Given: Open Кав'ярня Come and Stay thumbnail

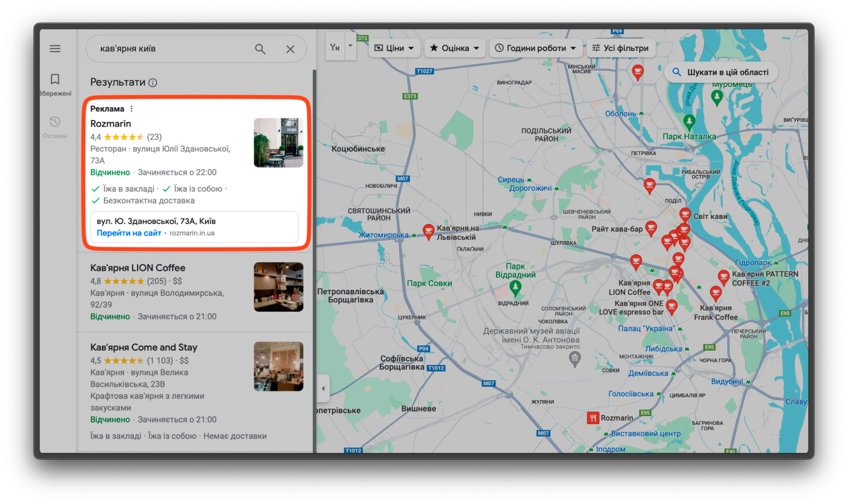Looking at the screenshot, I should [x=278, y=367].
